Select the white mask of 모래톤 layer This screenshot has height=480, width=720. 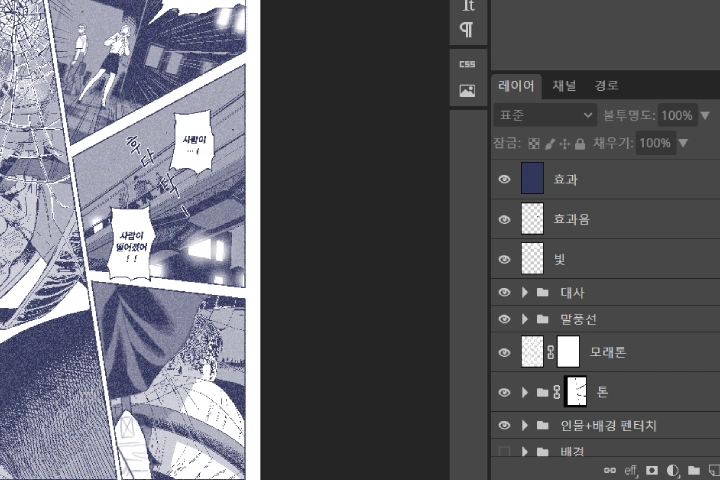[x=568, y=352]
